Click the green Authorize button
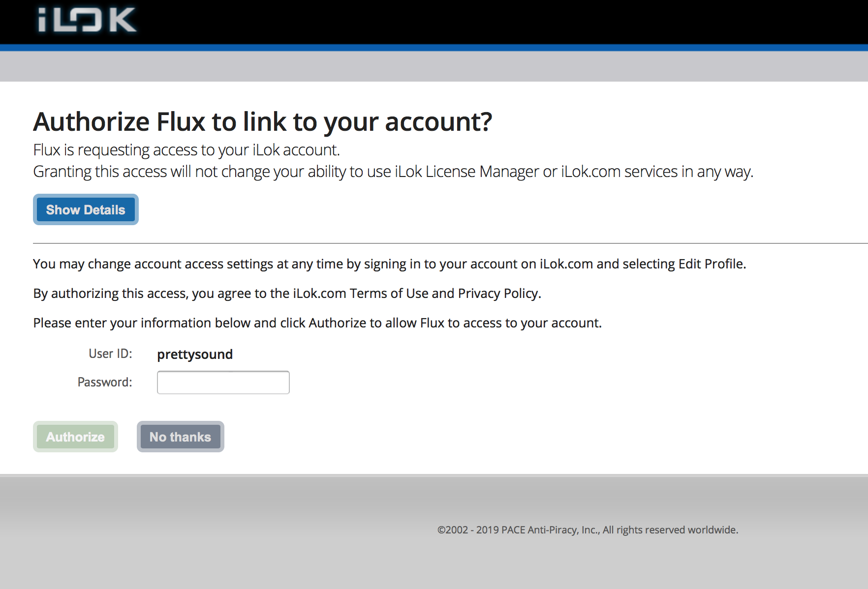868x589 pixels. tap(75, 437)
